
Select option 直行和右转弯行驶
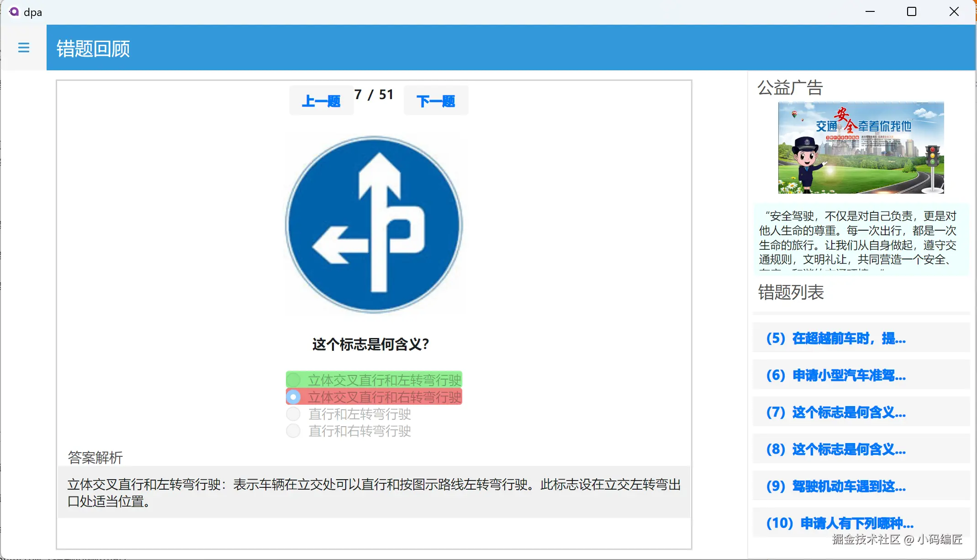(293, 431)
